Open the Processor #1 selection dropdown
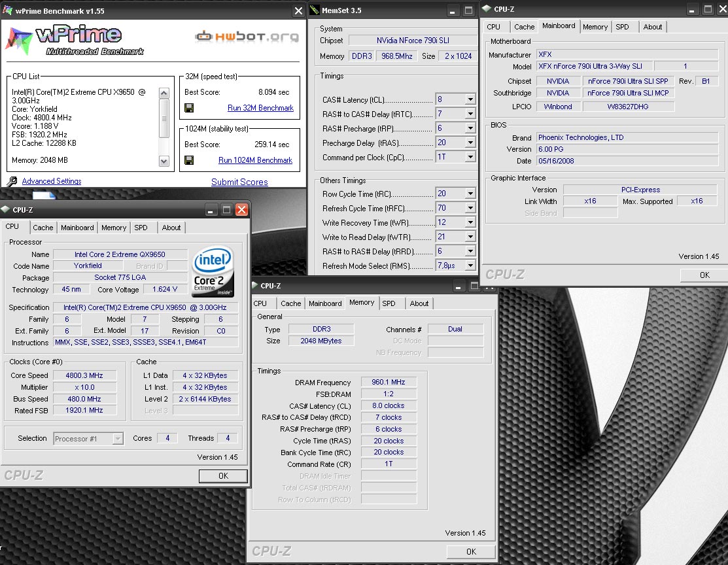This screenshot has width=728, height=565. coord(118,439)
